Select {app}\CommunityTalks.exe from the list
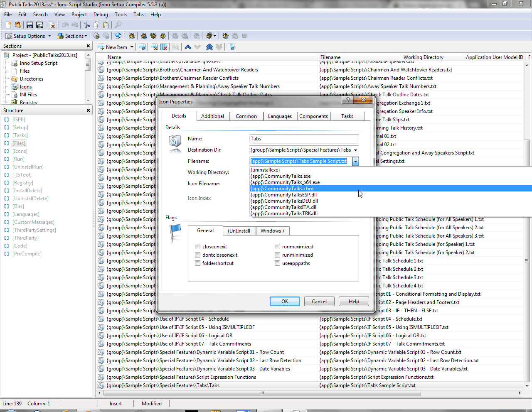Viewport: 532px width, 412px height. (281, 176)
